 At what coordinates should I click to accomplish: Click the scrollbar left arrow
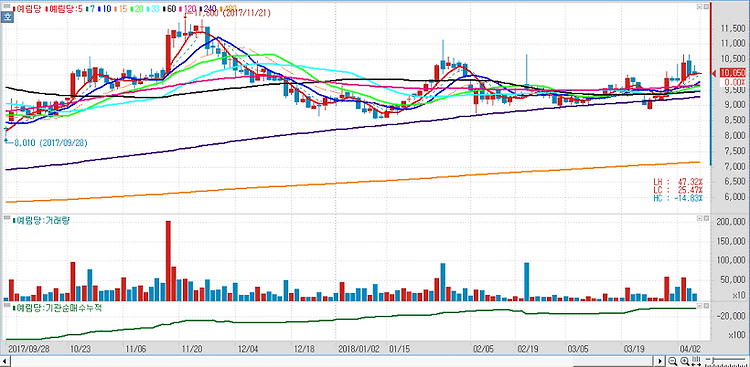coord(6,361)
